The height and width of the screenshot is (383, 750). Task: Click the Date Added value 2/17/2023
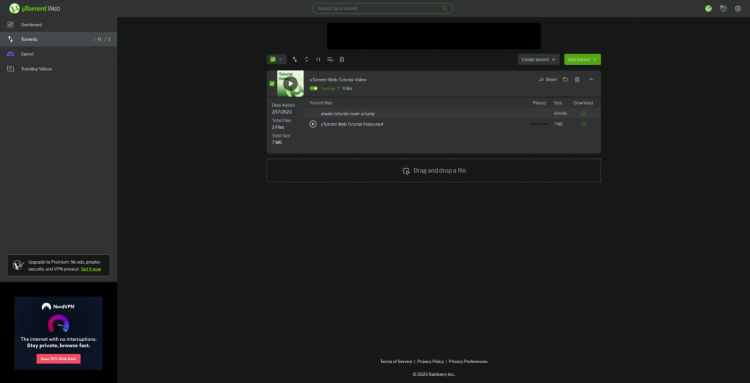(281, 111)
